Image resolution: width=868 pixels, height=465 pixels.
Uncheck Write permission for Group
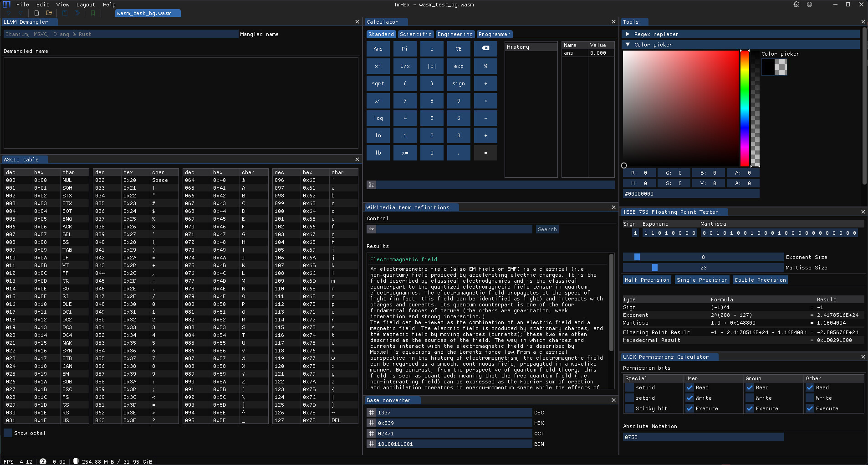coord(749,398)
